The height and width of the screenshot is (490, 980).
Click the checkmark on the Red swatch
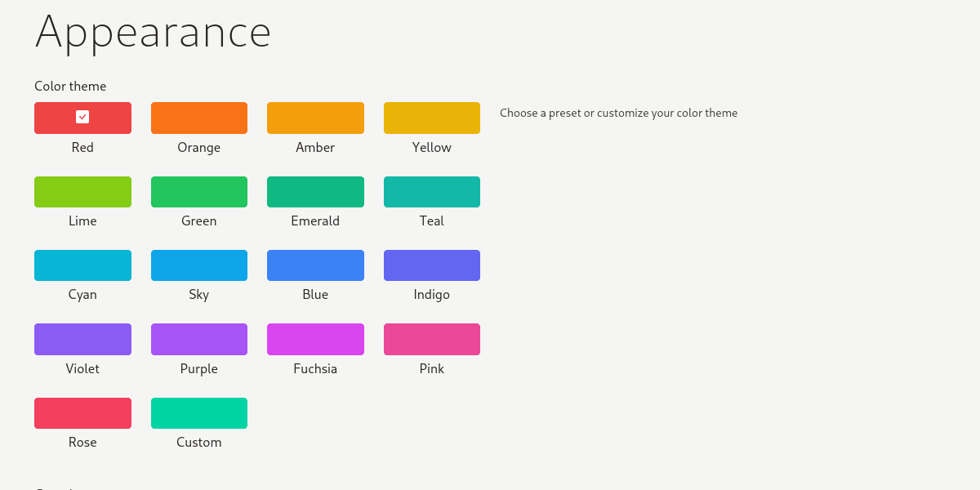click(x=82, y=117)
